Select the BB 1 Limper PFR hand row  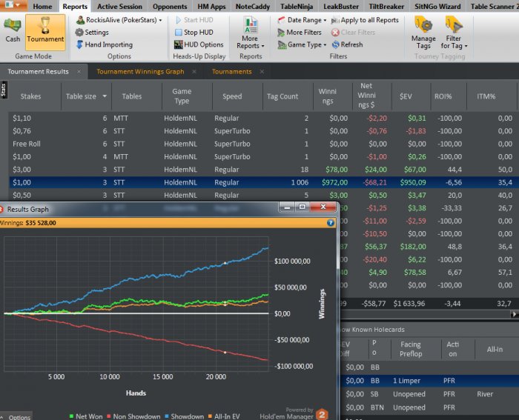click(x=429, y=381)
